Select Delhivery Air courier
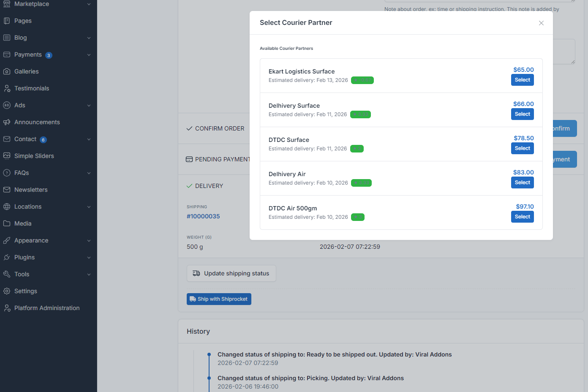The width and height of the screenshot is (588, 392). 523,182
